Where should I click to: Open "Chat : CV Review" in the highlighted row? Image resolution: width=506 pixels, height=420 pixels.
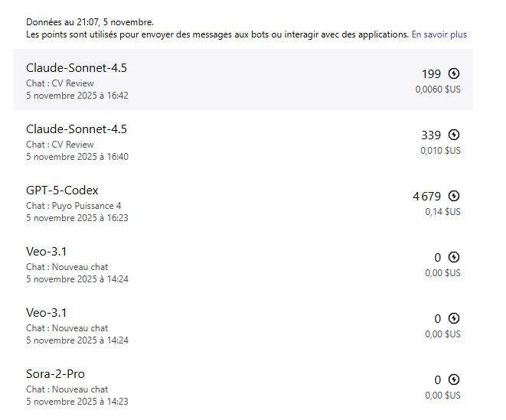60,83
